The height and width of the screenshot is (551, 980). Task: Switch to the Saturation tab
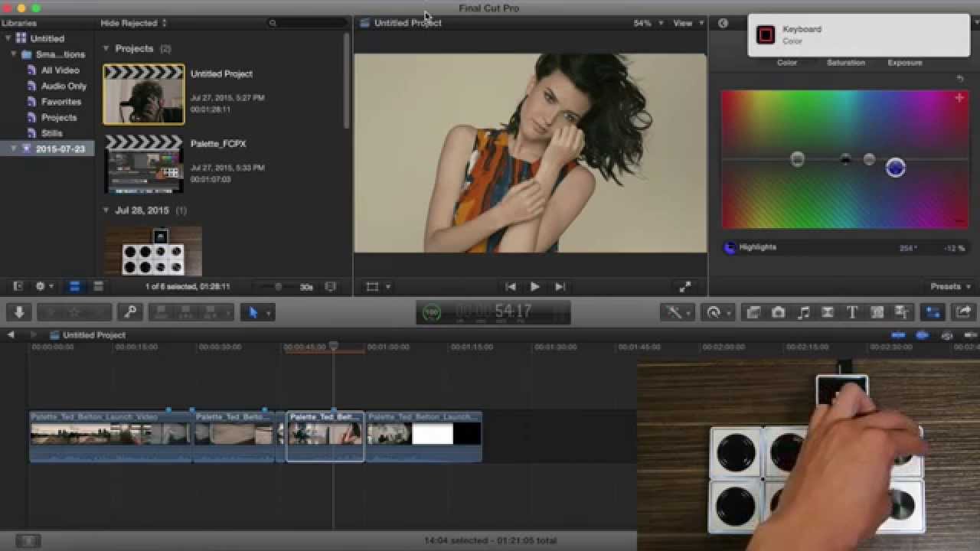846,63
